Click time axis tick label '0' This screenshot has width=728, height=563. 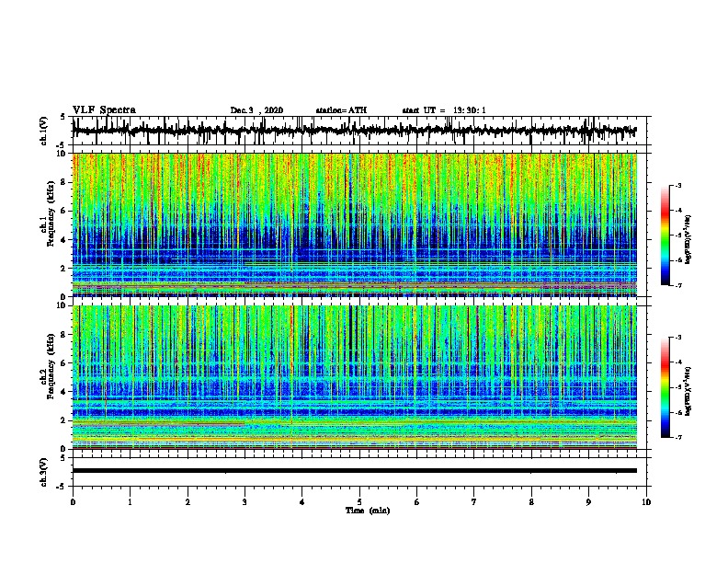tap(73, 502)
